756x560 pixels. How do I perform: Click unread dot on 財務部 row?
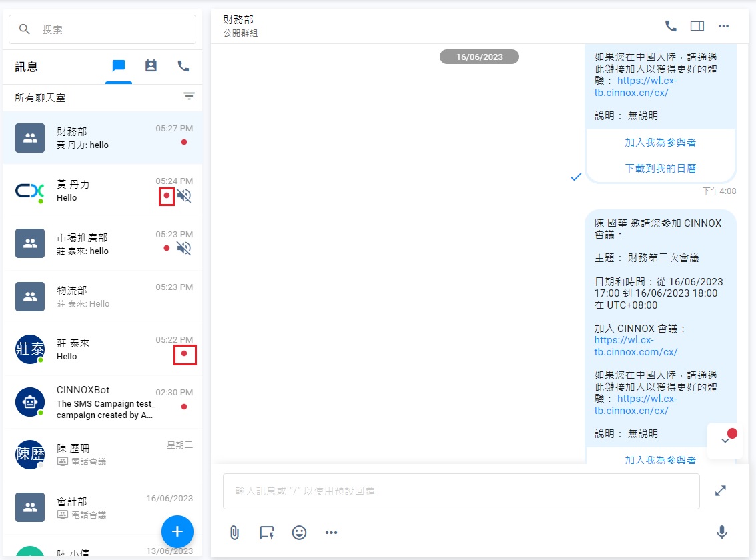pyautogui.click(x=184, y=142)
